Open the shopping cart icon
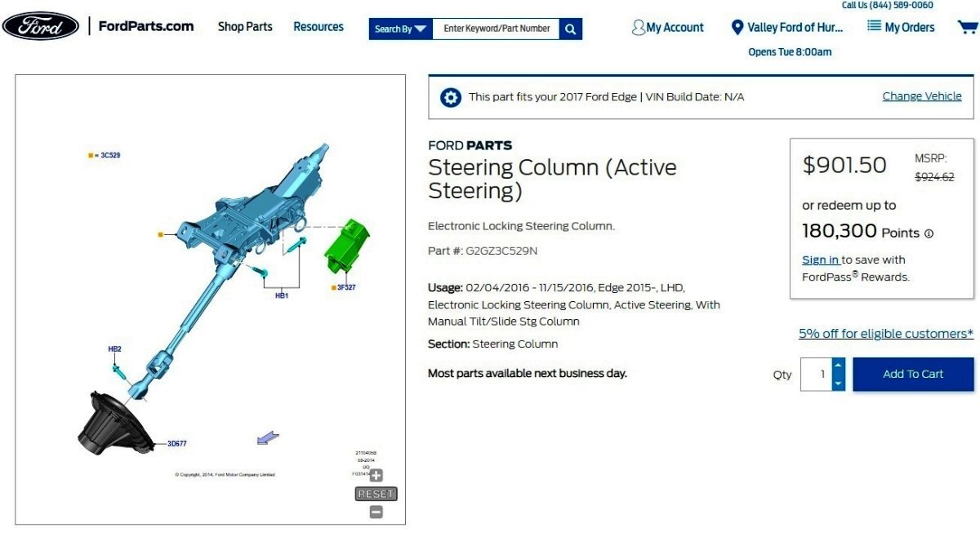Image resolution: width=980 pixels, height=537 pixels. (968, 27)
